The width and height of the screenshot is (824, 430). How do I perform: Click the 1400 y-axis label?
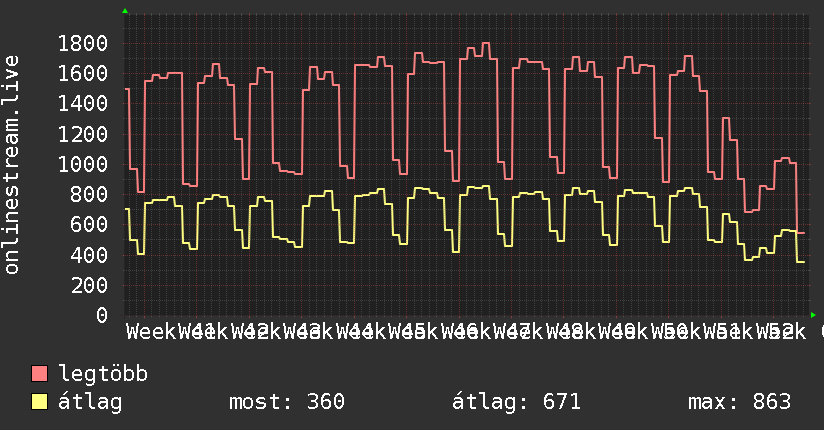pyautogui.click(x=83, y=104)
